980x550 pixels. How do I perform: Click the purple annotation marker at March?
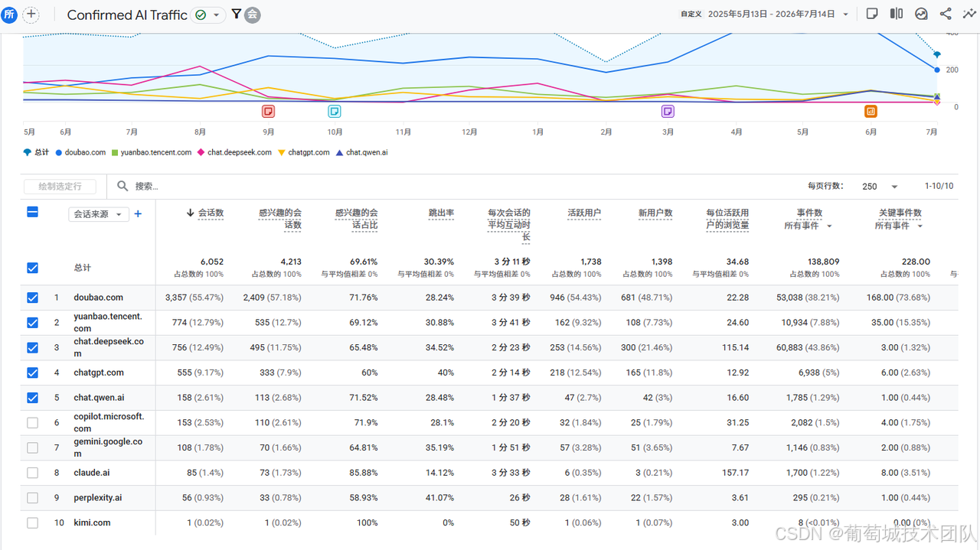coord(668,111)
